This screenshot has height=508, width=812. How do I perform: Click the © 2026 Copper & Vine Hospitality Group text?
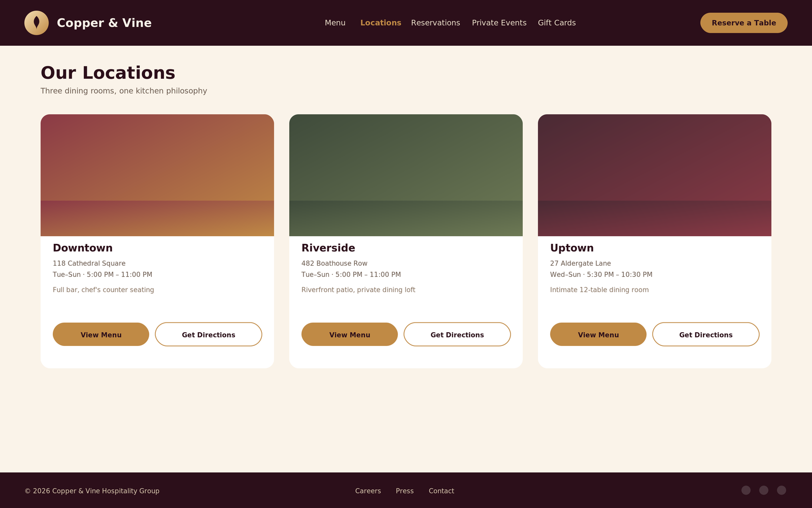tap(92, 491)
